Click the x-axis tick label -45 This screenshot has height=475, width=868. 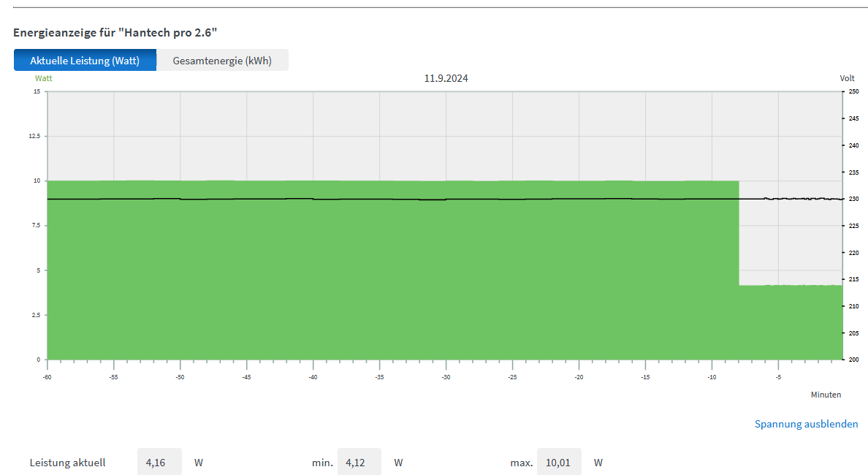click(x=246, y=377)
